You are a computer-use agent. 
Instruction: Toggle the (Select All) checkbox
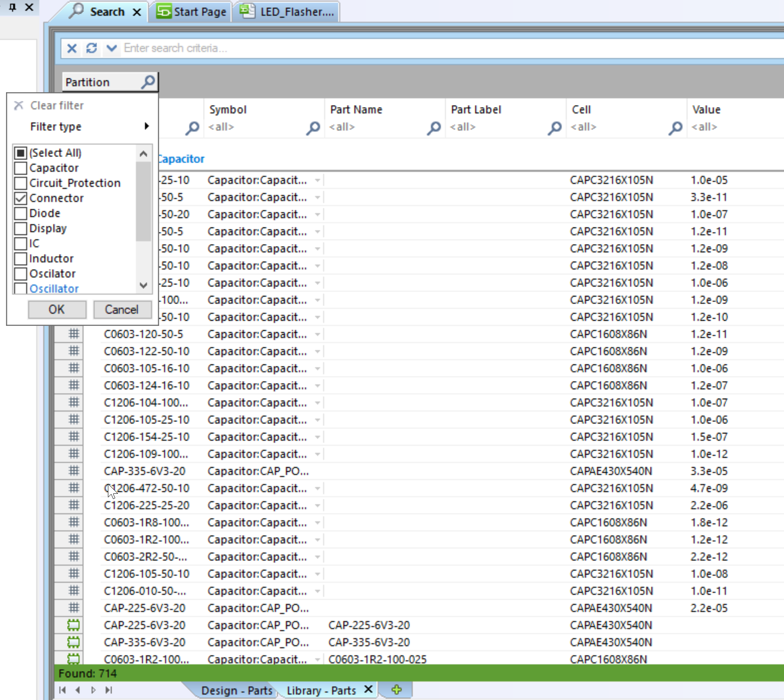[21, 153]
